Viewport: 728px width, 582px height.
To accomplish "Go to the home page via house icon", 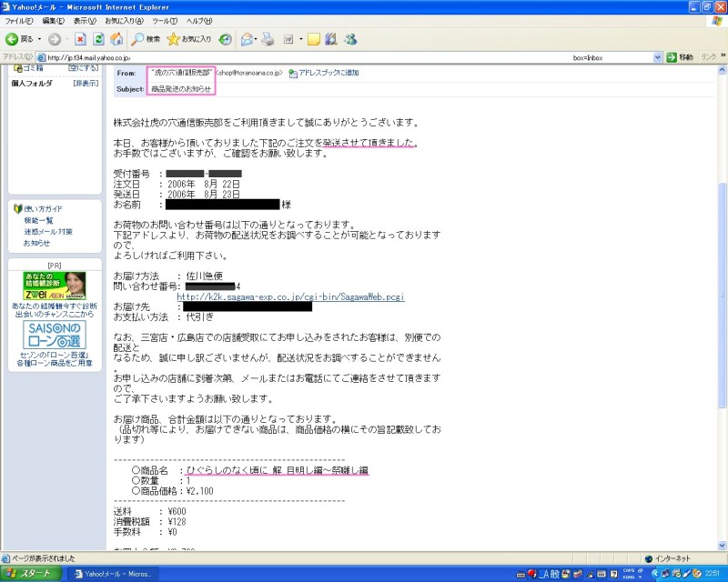I will pos(116,39).
